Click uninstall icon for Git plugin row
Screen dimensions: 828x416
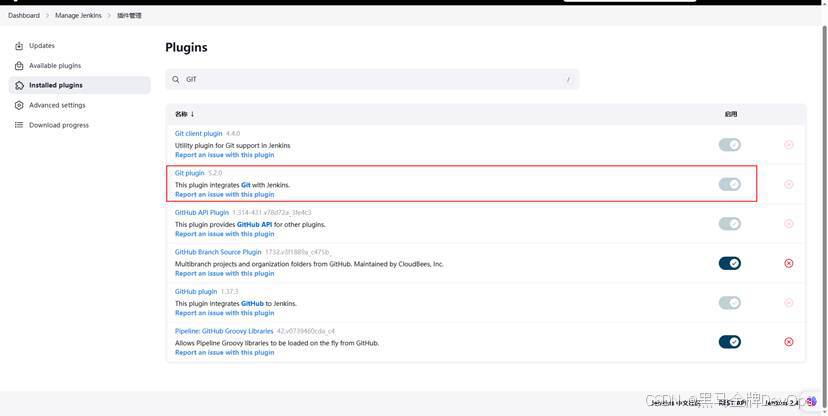tap(788, 184)
